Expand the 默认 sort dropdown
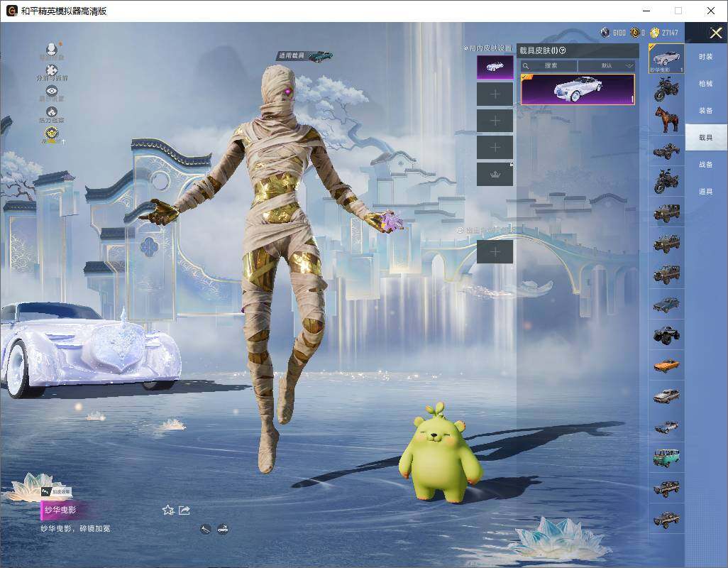The image size is (728, 568). pyautogui.click(x=607, y=65)
